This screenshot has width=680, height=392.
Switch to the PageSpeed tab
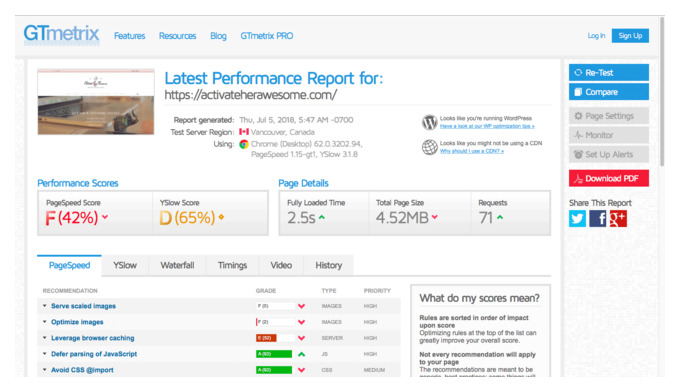pos(69,265)
